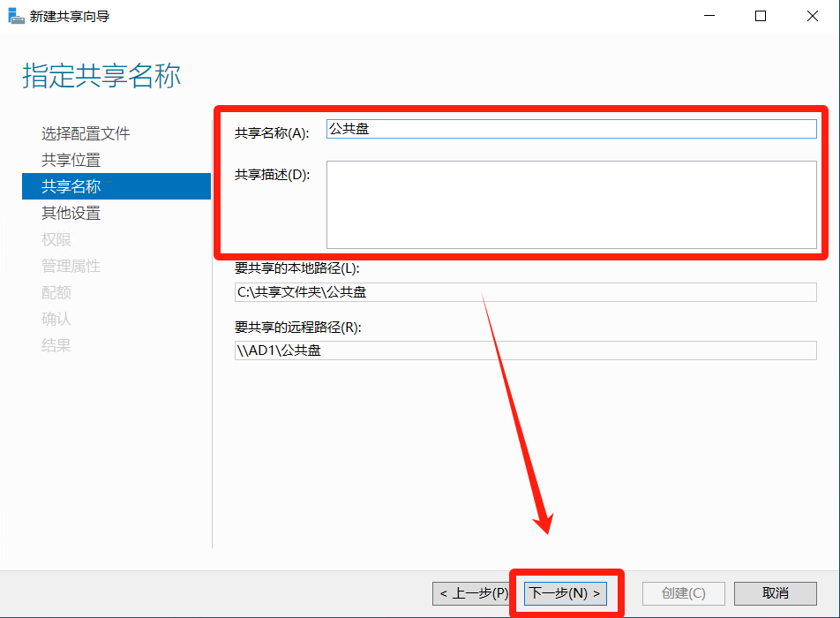Click the 配额 sidebar item
Viewport: 840px width, 618px height.
click(56, 293)
